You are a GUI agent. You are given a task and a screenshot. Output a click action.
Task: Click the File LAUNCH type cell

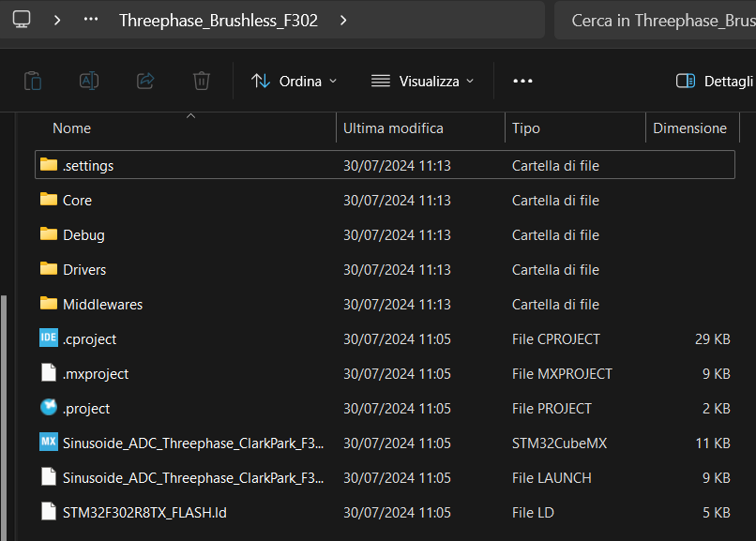pyautogui.click(x=552, y=478)
